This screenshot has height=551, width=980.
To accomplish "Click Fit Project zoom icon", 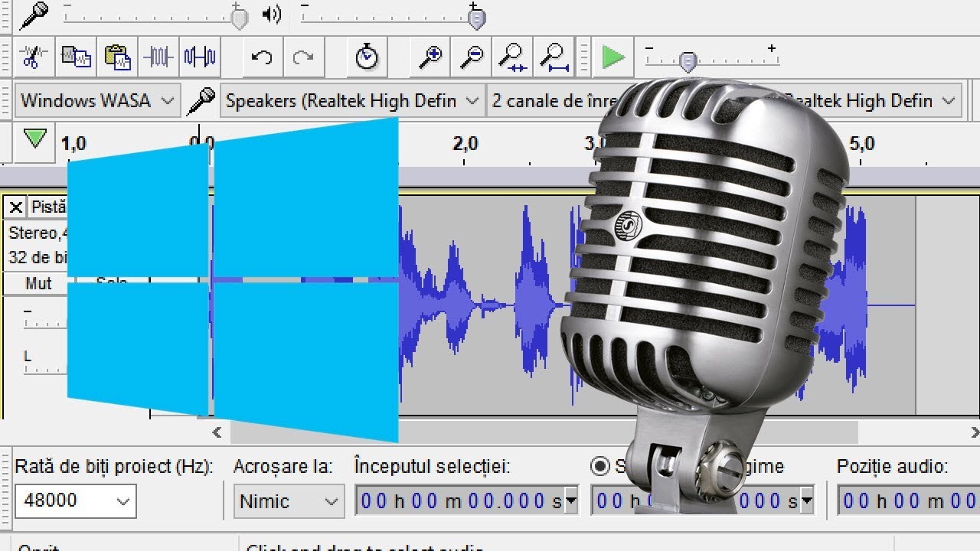I will coord(554,57).
